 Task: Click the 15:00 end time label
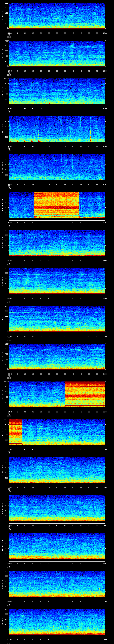click(105, 33)
